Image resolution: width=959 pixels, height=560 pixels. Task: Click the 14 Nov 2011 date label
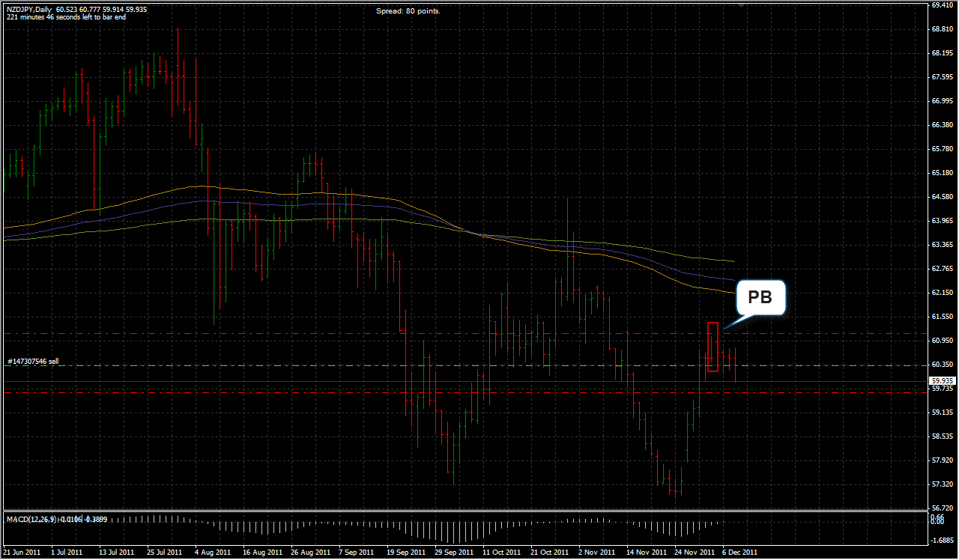[x=646, y=553]
